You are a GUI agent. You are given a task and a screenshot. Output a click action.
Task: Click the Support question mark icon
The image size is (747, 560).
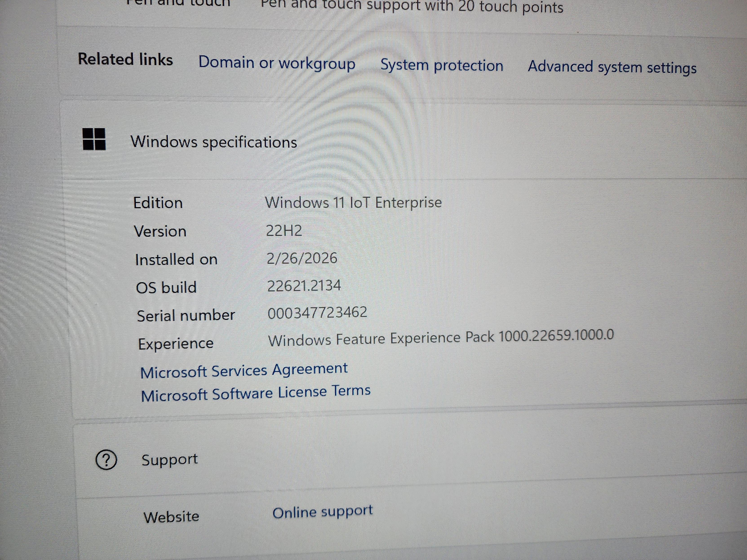(x=106, y=460)
